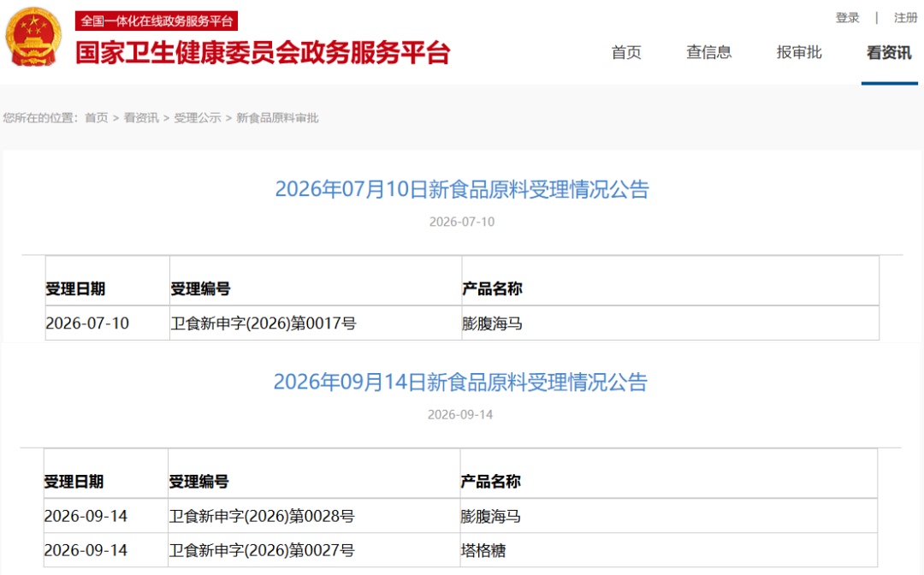Open the 2026年09月14日 announcement title
The width and height of the screenshot is (924, 575).
(460, 382)
